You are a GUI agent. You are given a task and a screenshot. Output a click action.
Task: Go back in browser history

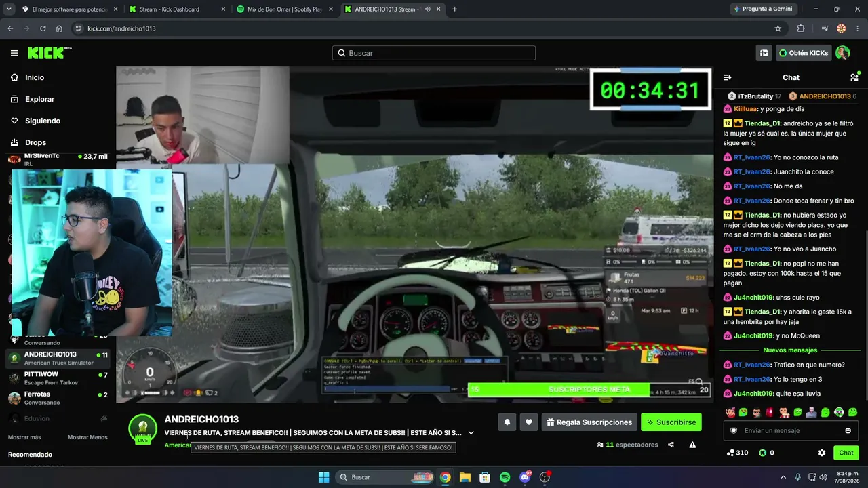pyautogui.click(x=10, y=28)
